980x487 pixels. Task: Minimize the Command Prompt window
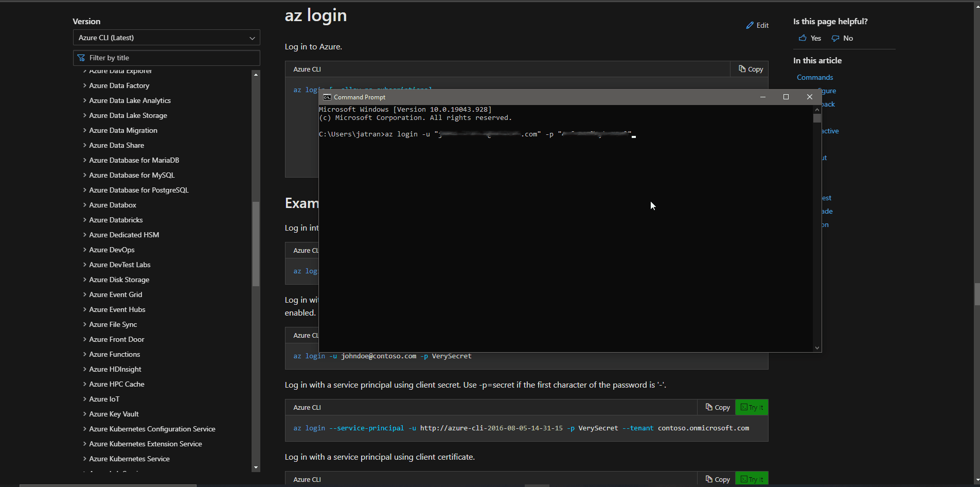click(763, 97)
